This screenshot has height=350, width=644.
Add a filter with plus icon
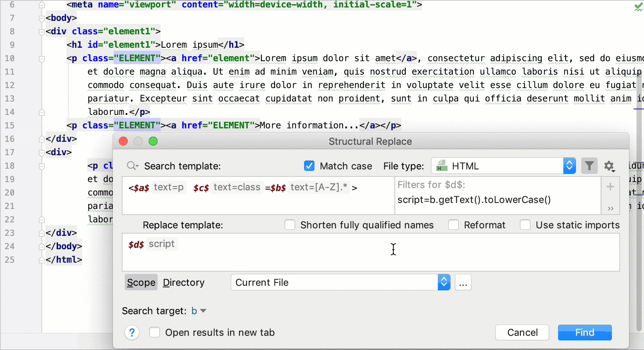click(x=610, y=187)
